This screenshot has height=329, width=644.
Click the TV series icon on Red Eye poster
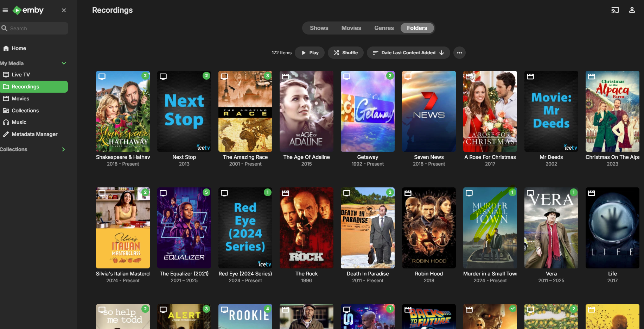(x=224, y=193)
